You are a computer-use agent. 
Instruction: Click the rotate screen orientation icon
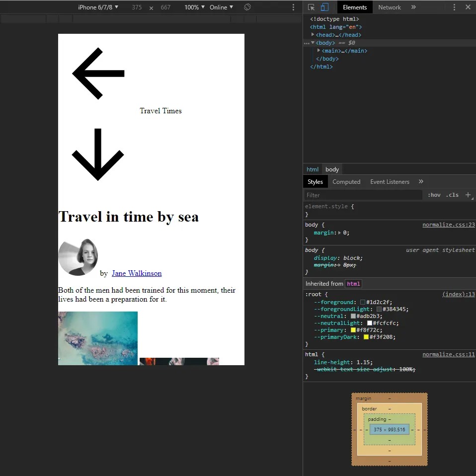coord(247,7)
